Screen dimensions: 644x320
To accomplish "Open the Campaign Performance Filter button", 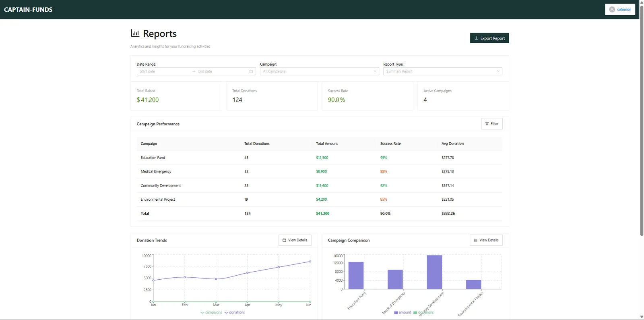I will (492, 124).
